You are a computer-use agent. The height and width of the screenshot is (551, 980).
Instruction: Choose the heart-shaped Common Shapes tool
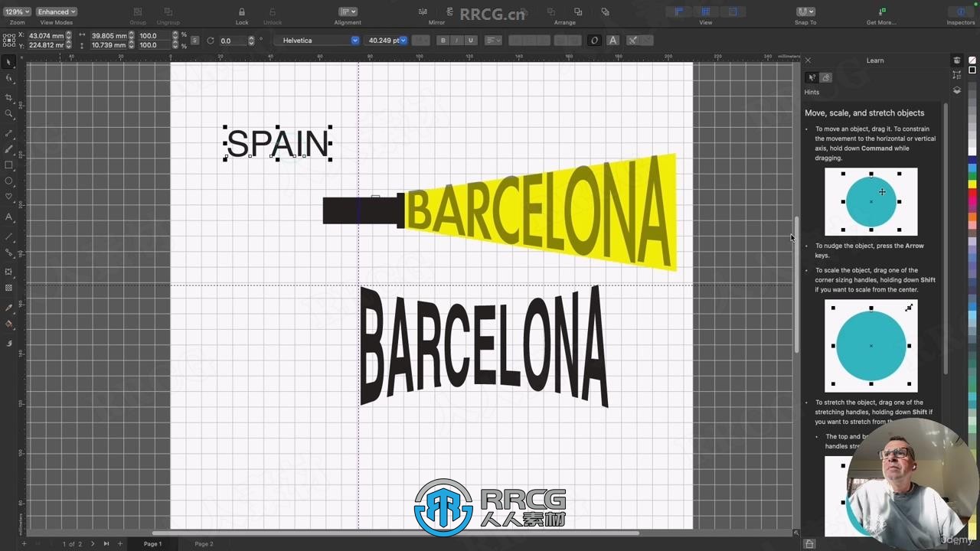(x=9, y=197)
